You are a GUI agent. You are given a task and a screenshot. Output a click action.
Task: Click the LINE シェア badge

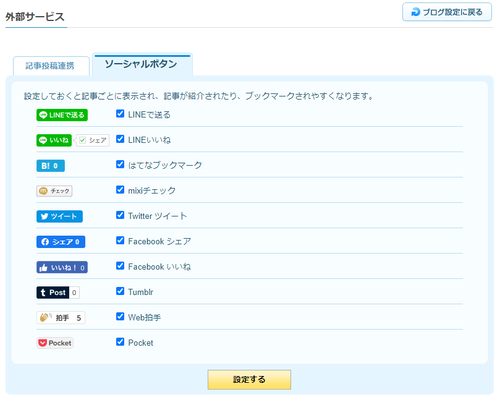coord(93,140)
